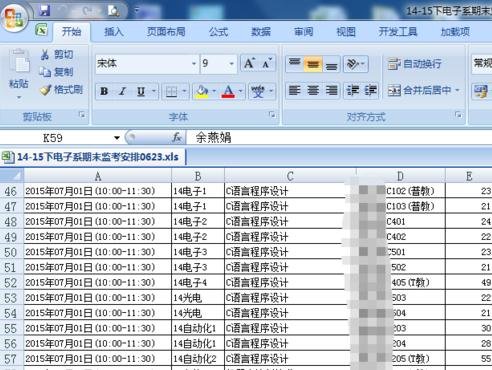Expand the fill color dropdown arrow
Viewport: 492px width, 370px height.
[x=214, y=91]
